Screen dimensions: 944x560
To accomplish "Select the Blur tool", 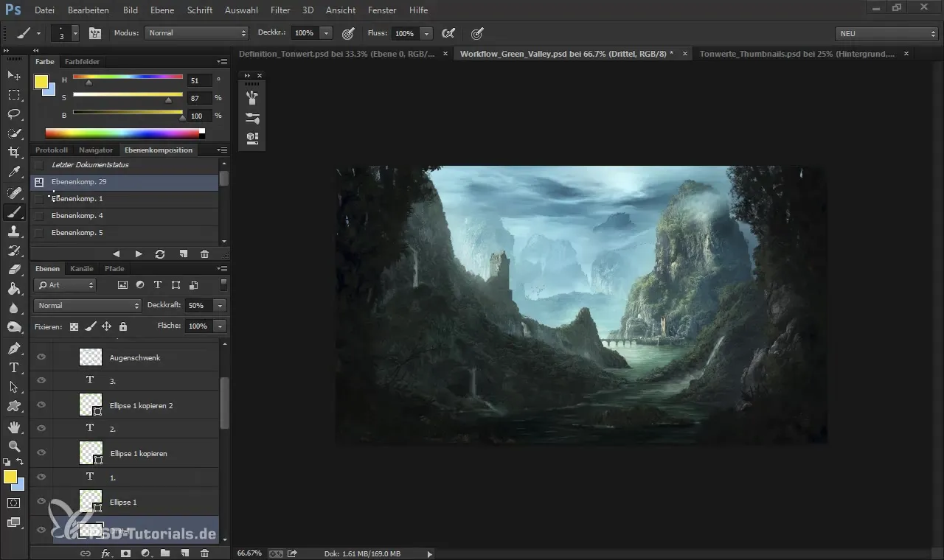I will [x=14, y=309].
